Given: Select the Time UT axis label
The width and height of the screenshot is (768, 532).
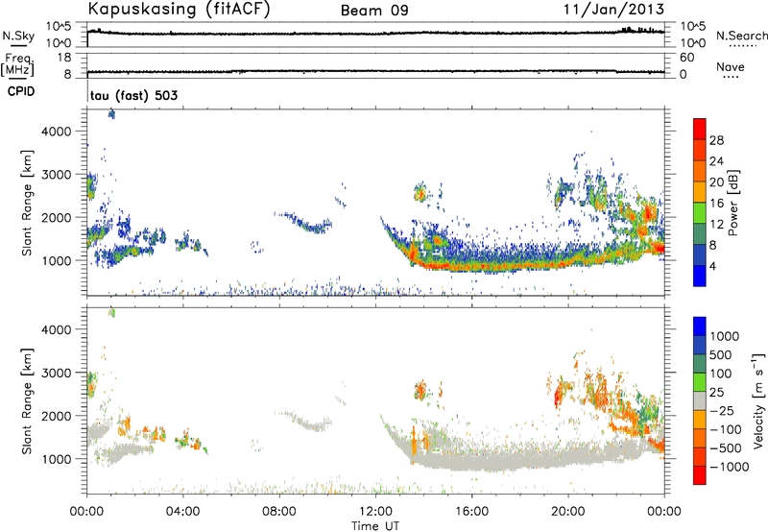Looking at the screenshot, I should [375, 526].
